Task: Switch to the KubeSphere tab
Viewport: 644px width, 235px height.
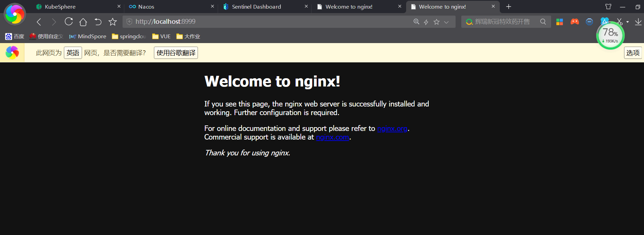Action: pos(60,7)
